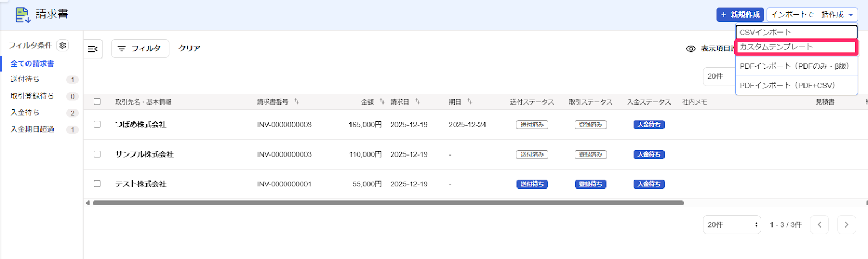This screenshot has height=259, width=868.
Task: Click the 55,000円 amount cell
Action: coord(367,184)
